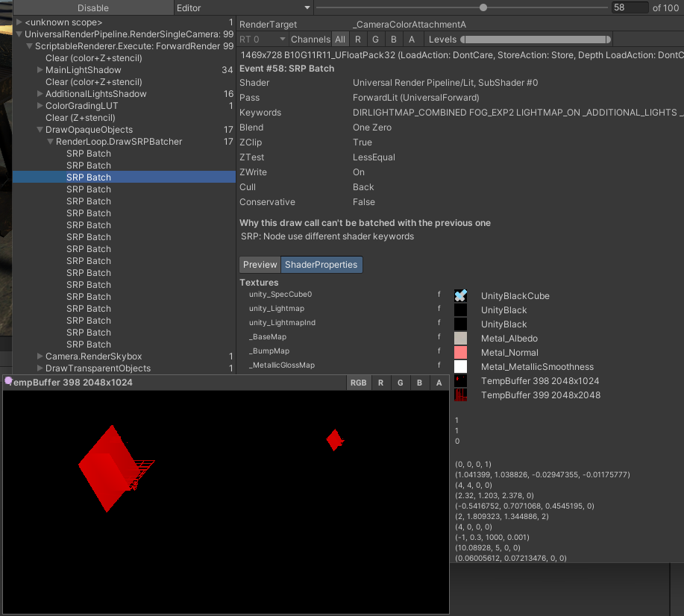Switch the preview back to RGB channels
Viewport: 684px width, 616px height.
click(x=358, y=383)
